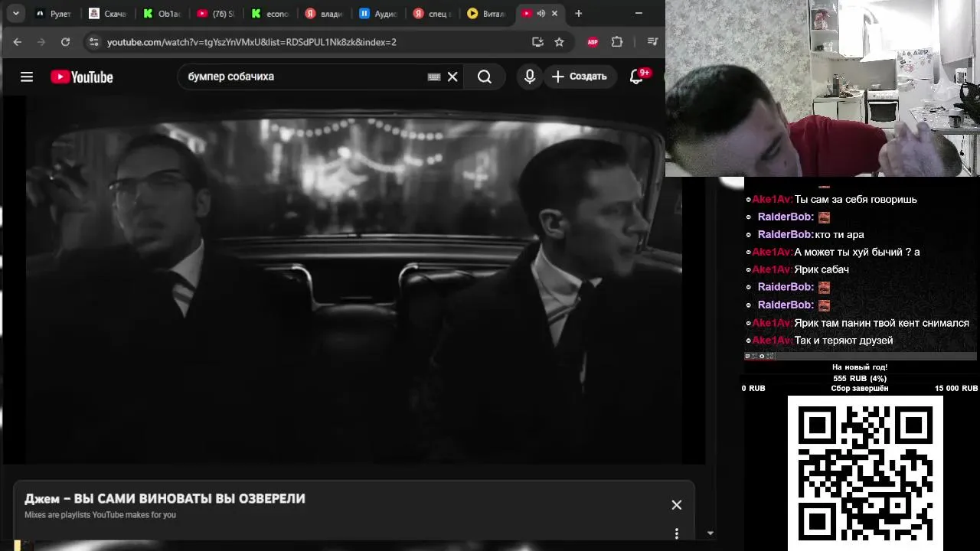Open the browser extensions puzzle menu
The image size is (980, 551).
pyautogui.click(x=617, y=42)
